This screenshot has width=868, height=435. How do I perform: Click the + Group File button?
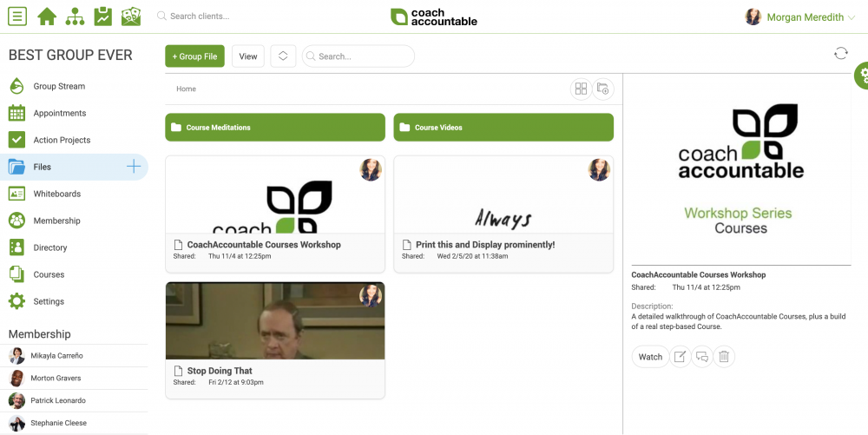[194, 56]
